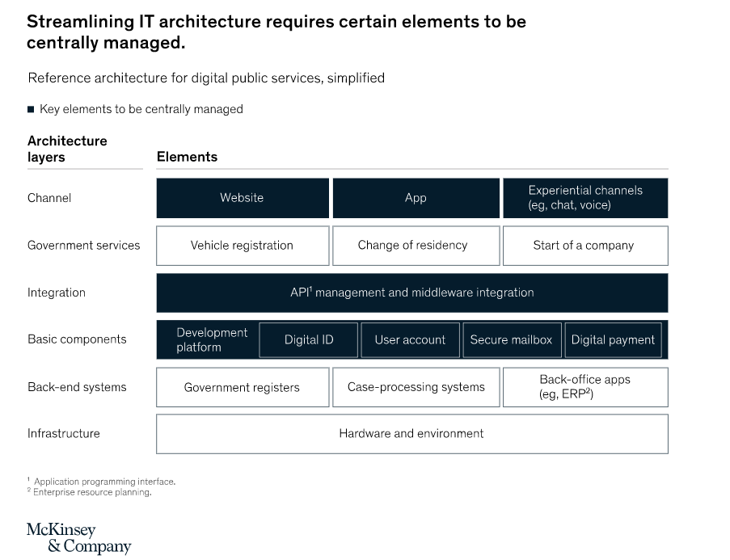Viewport: 730px width, 560px height.
Task: Click the Experiential channels box
Action: (x=585, y=198)
